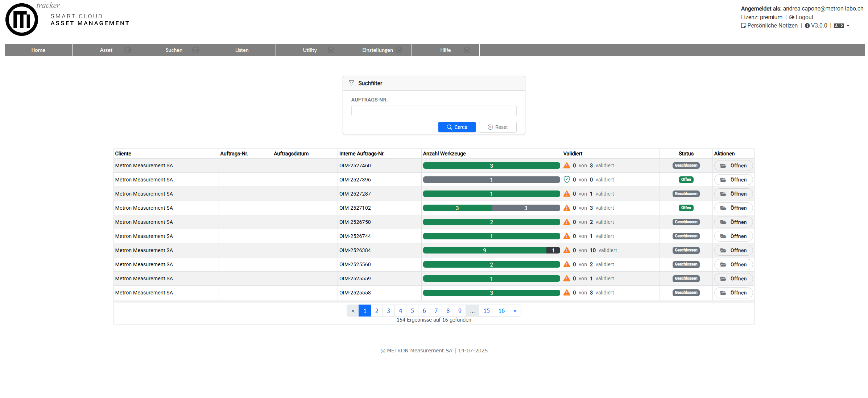Open the Home menu item
Screen dimensions: 868x398
pos(38,50)
